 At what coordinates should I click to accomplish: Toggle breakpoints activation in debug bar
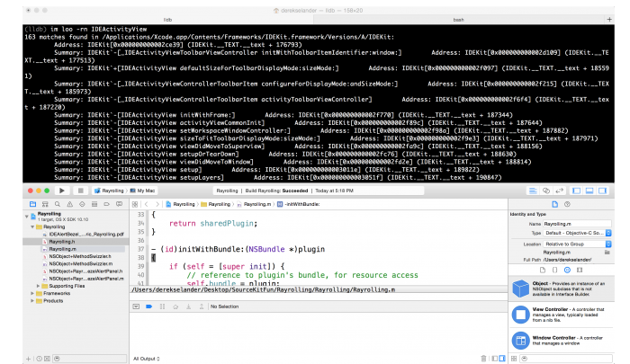[148, 306]
